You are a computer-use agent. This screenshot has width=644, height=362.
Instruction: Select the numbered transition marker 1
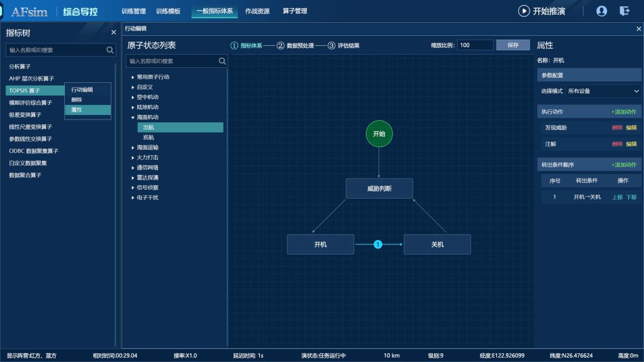coord(378,244)
